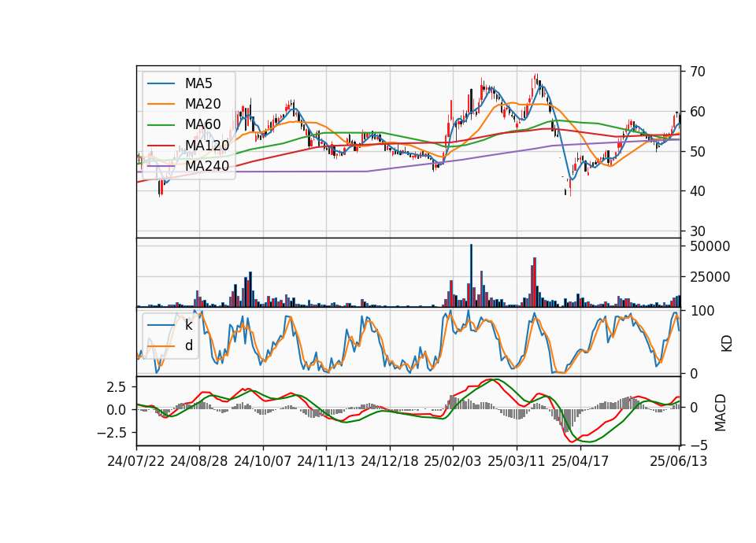Viewport: 756px width, 543px height.
Task: Click the green MA60 legend line sample
Action: tap(161, 125)
